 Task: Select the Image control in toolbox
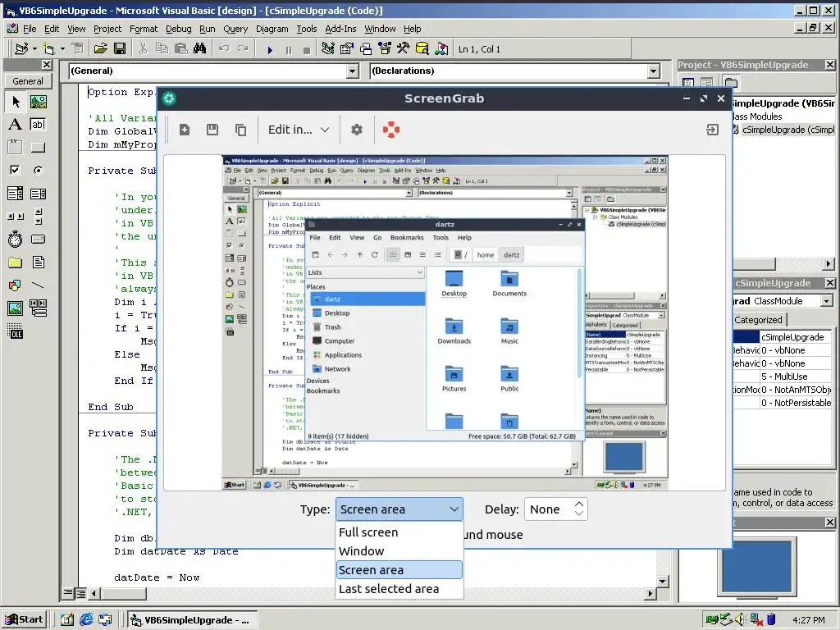point(16,308)
